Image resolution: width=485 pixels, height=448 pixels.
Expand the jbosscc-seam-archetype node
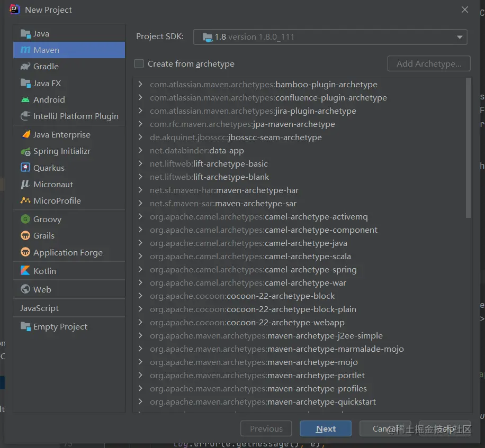pyautogui.click(x=140, y=137)
